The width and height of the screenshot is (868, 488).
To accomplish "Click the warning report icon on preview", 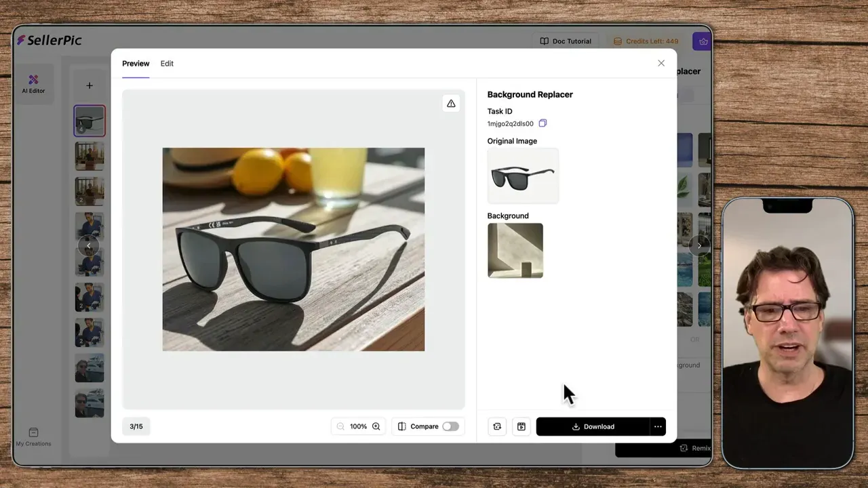I will tap(451, 103).
